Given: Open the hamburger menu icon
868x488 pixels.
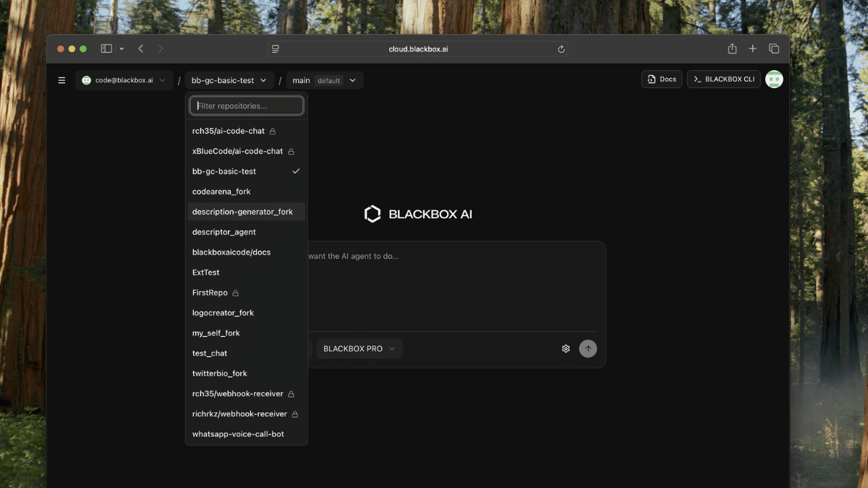Looking at the screenshot, I should tap(61, 80).
